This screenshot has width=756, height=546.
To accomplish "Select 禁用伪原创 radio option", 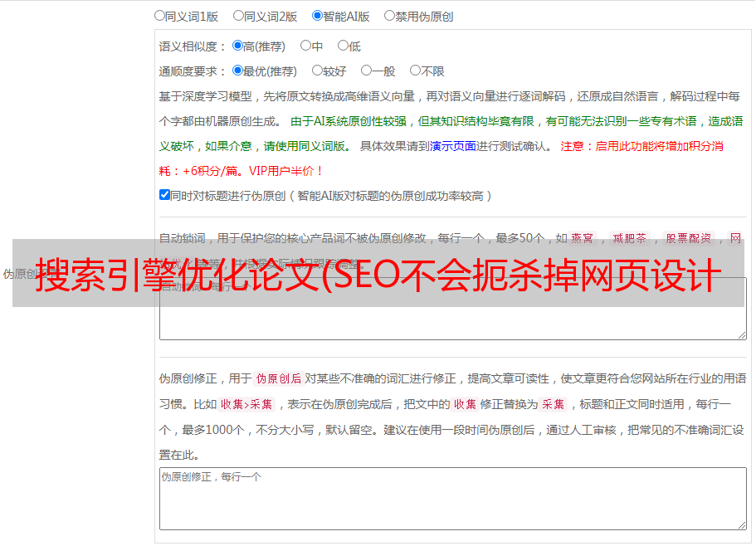I will pos(389,16).
